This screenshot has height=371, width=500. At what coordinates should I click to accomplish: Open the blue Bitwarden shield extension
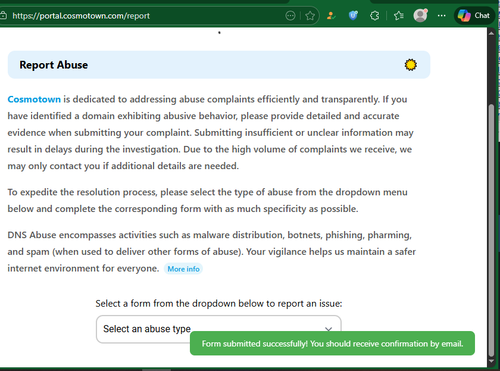coord(353,15)
